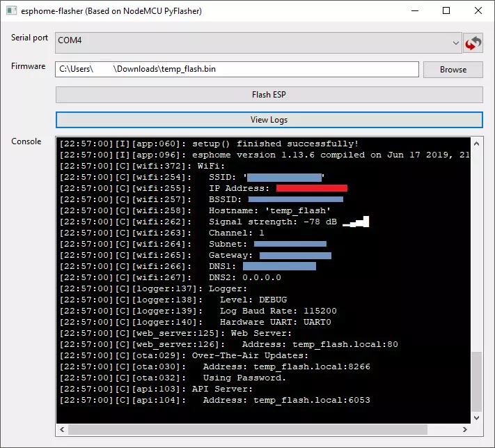Screen dimensions: 495x448
Task: Click the console vertical scrollbar down arrow
Action: (477, 417)
